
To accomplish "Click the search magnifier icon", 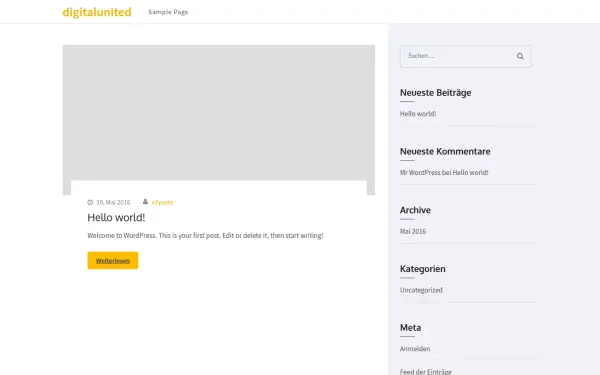I will (x=520, y=56).
